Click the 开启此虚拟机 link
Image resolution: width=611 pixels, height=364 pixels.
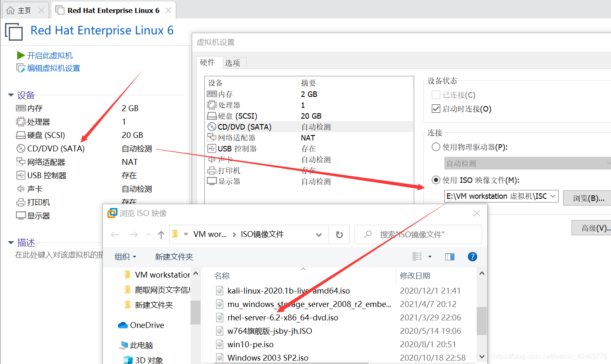click(x=50, y=55)
